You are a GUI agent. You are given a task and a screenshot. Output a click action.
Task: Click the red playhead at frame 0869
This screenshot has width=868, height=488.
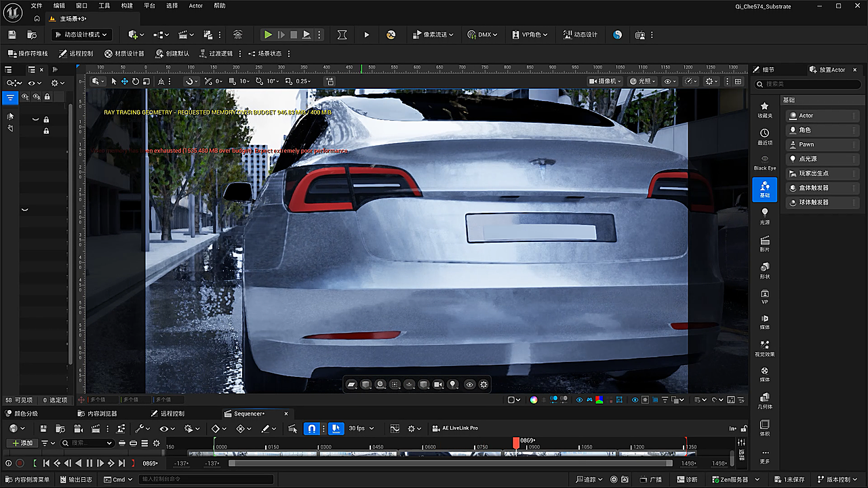516,443
